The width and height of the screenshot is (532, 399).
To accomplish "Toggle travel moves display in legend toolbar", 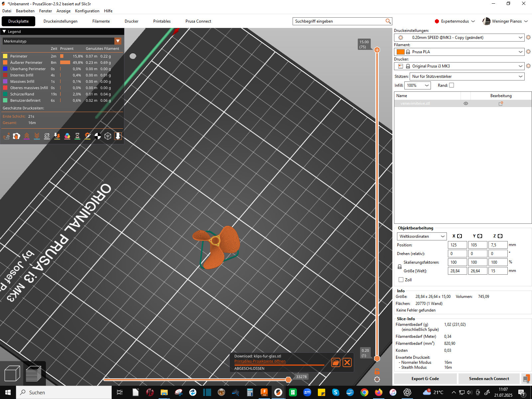I will (x=6, y=136).
